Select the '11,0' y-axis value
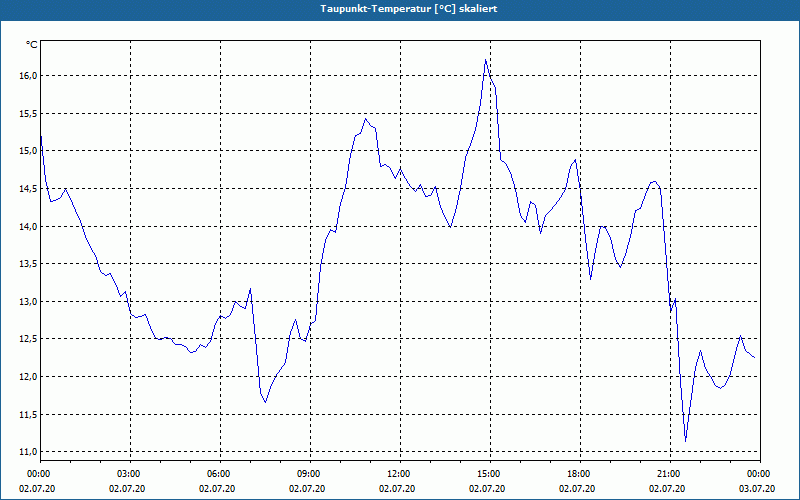 [29, 452]
